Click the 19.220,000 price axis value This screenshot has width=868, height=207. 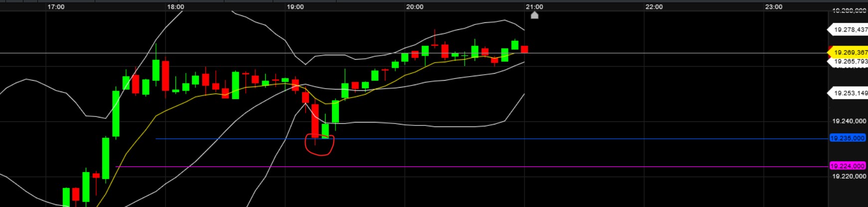[x=849, y=176]
